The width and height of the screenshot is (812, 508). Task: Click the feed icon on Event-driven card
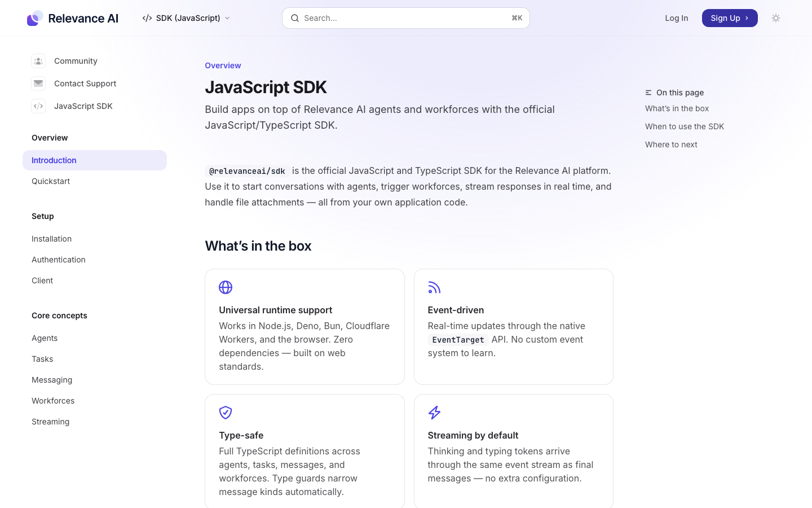(x=434, y=287)
